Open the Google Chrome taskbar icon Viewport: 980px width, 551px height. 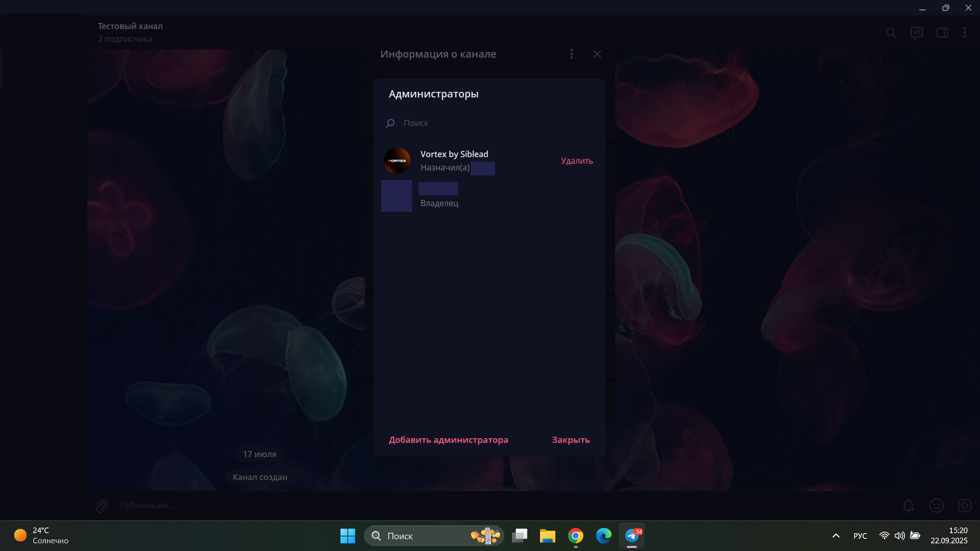click(x=575, y=536)
